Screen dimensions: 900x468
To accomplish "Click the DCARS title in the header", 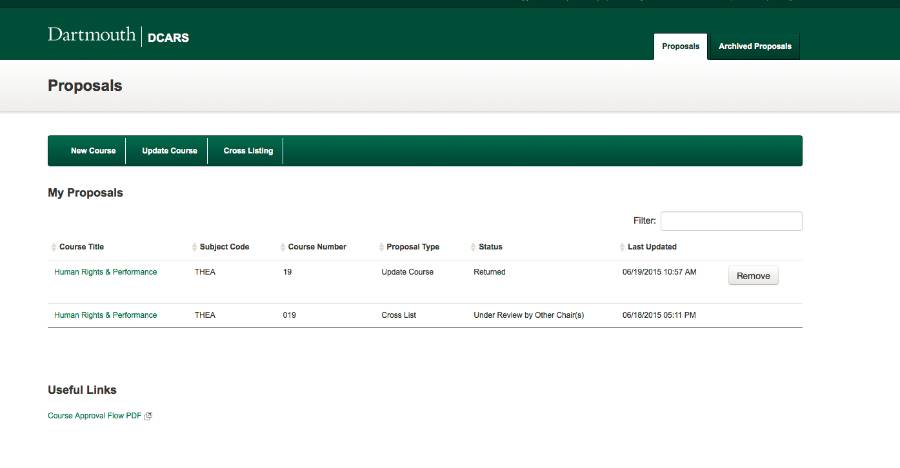I will click(x=168, y=38).
